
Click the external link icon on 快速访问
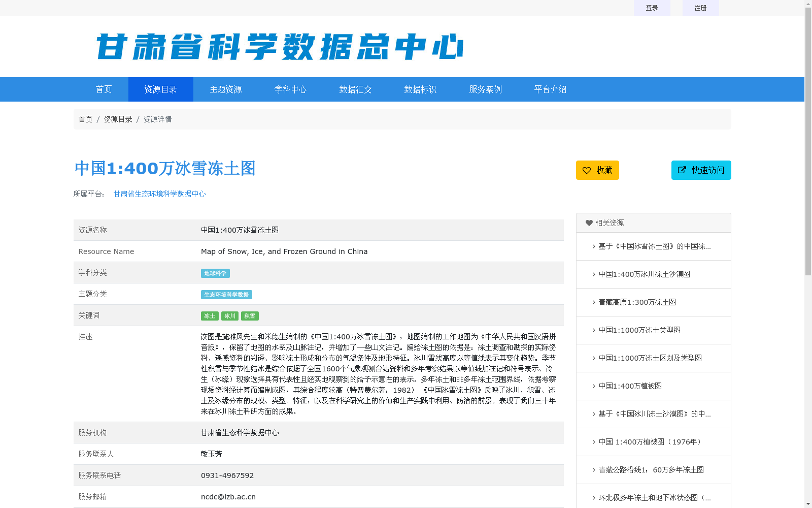[682, 170]
